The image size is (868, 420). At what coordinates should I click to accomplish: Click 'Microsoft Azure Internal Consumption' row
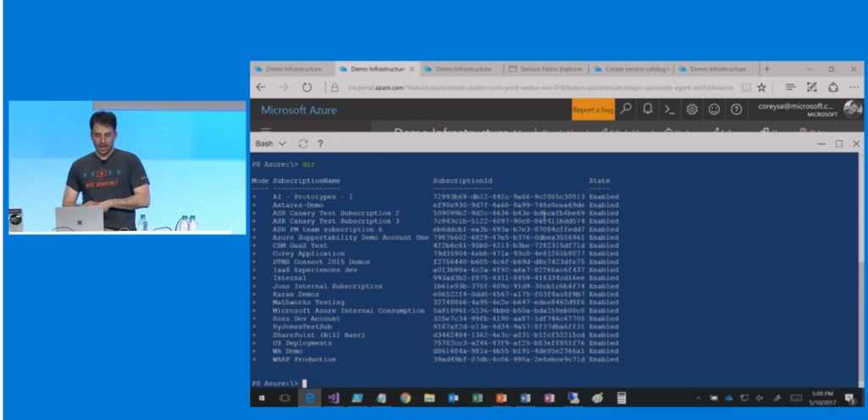435,311
